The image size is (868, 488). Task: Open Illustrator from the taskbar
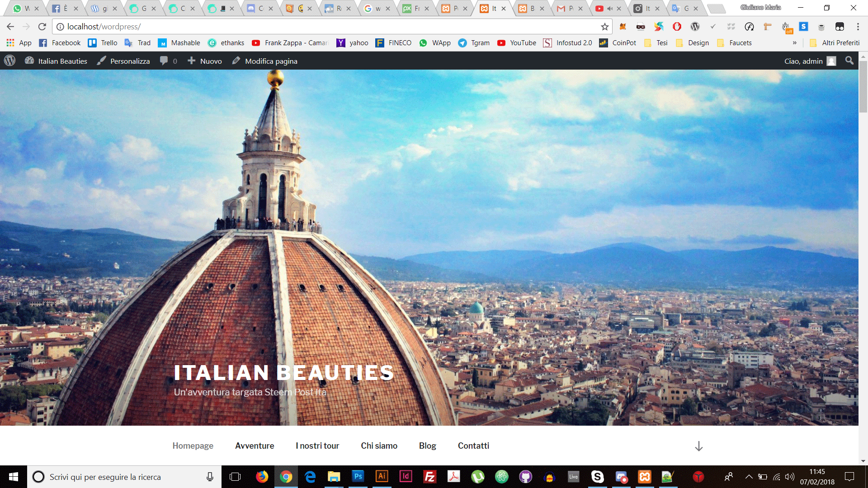(x=382, y=477)
